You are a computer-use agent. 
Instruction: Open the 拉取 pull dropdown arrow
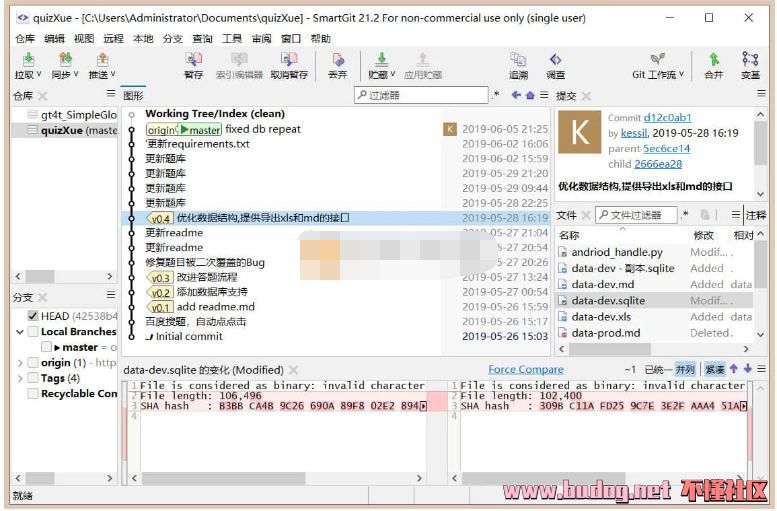39,74
